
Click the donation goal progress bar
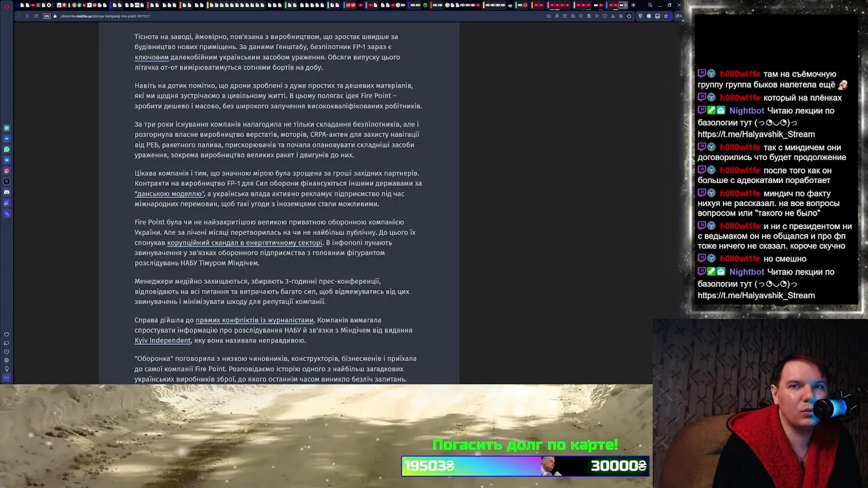pos(526,466)
